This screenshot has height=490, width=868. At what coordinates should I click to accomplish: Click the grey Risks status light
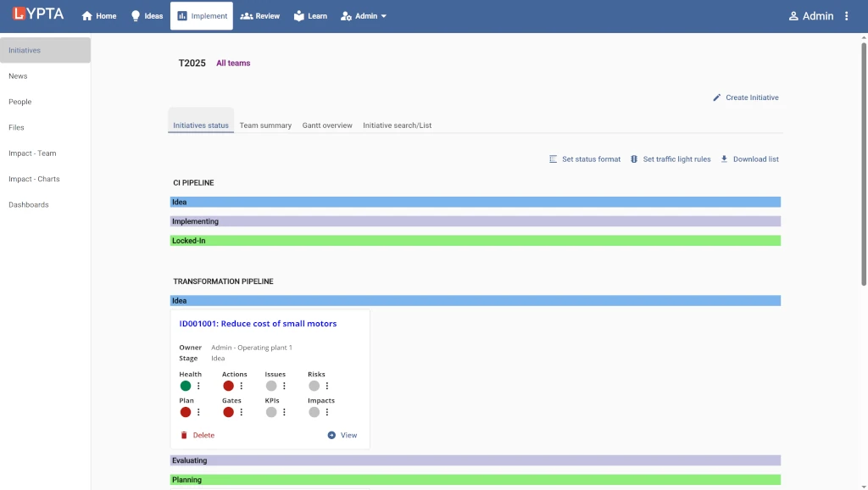click(x=314, y=386)
